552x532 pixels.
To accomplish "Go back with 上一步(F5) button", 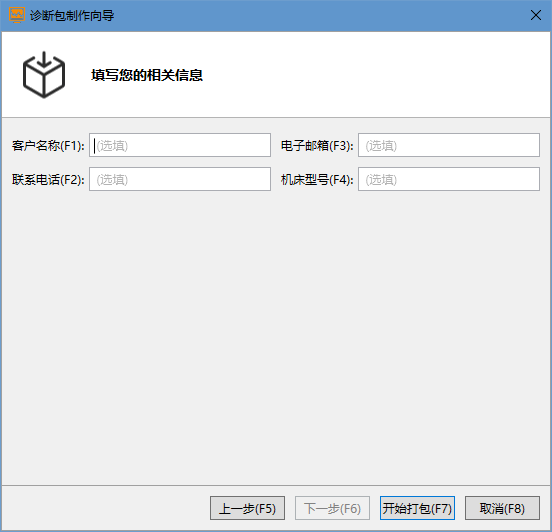I will point(247,508).
